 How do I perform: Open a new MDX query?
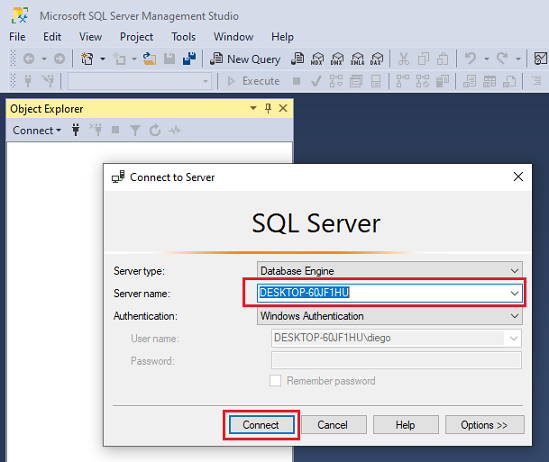tap(317, 59)
